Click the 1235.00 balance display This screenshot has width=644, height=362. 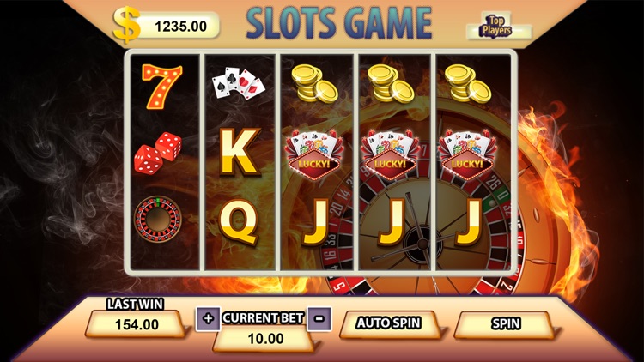pyautogui.click(x=179, y=27)
